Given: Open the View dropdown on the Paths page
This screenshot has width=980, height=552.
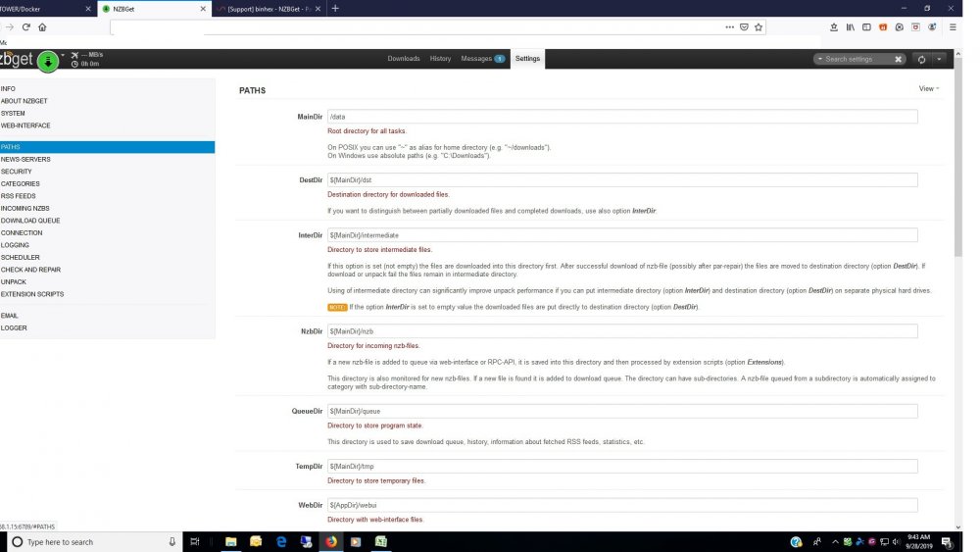Looking at the screenshot, I should point(929,89).
